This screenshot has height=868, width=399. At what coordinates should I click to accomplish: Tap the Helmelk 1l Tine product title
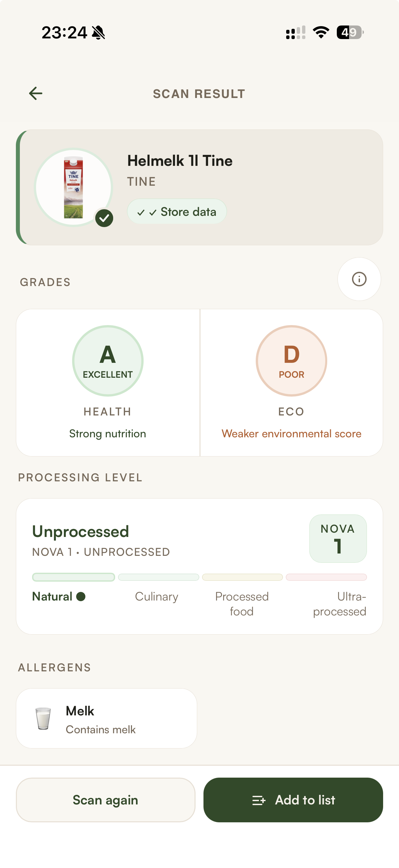click(180, 161)
